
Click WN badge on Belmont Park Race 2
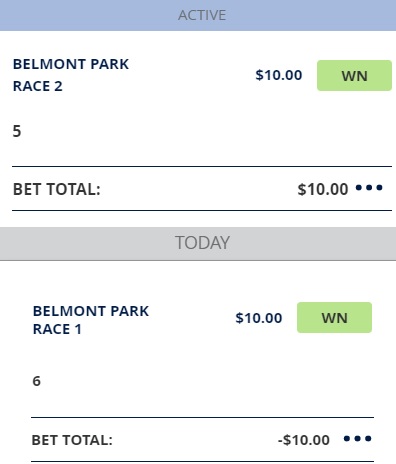354,76
